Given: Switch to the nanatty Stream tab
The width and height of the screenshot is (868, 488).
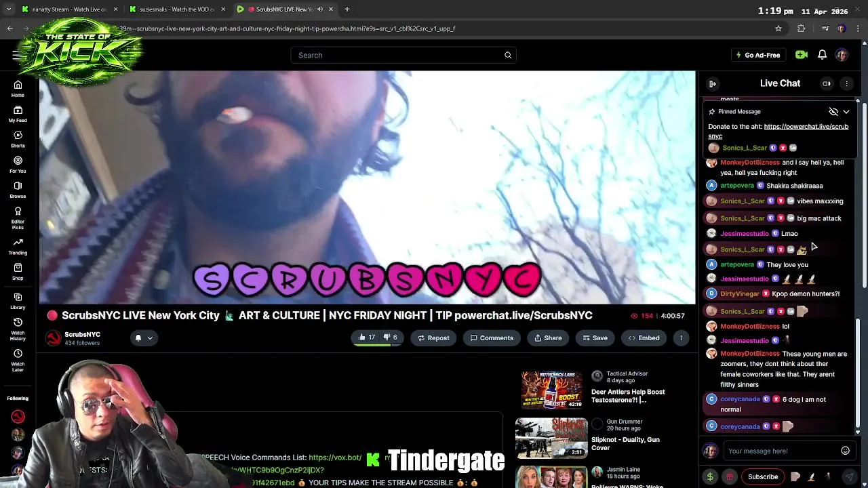Looking at the screenshot, I should pos(69,9).
